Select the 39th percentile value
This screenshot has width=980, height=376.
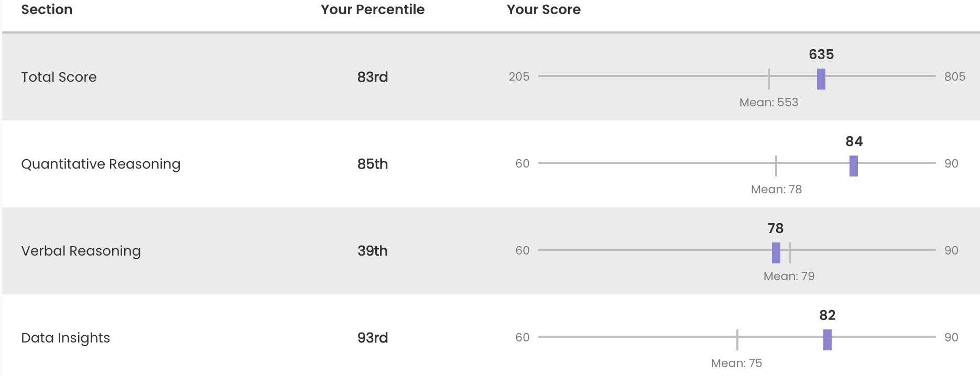(373, 251)
